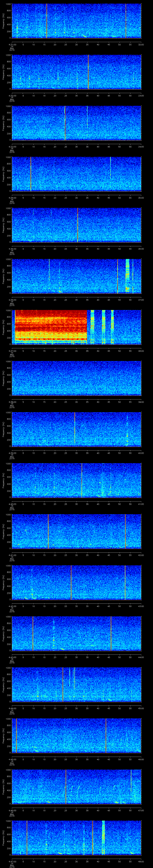Click the red line near 46 seconds in 4:43:00 panel
Image resolution: width=153 pixels, height=868 pixels.
click(x=111, y=633)
